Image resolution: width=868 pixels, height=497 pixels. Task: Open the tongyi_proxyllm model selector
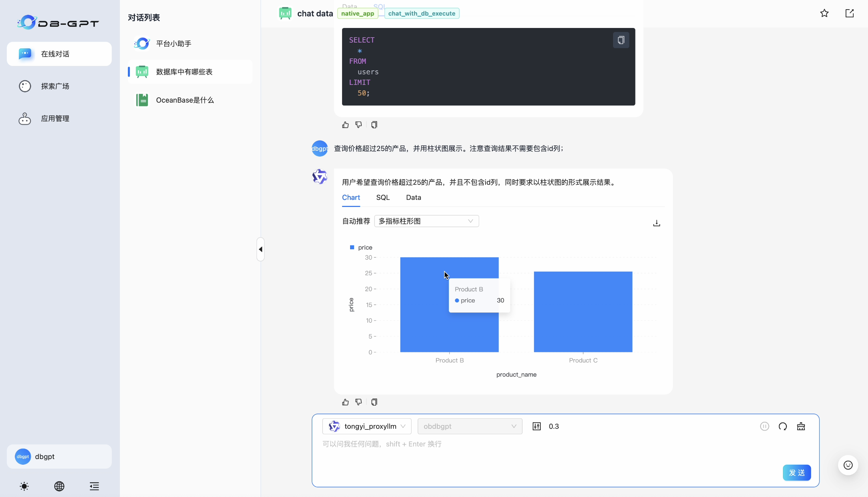click(366, 426)
